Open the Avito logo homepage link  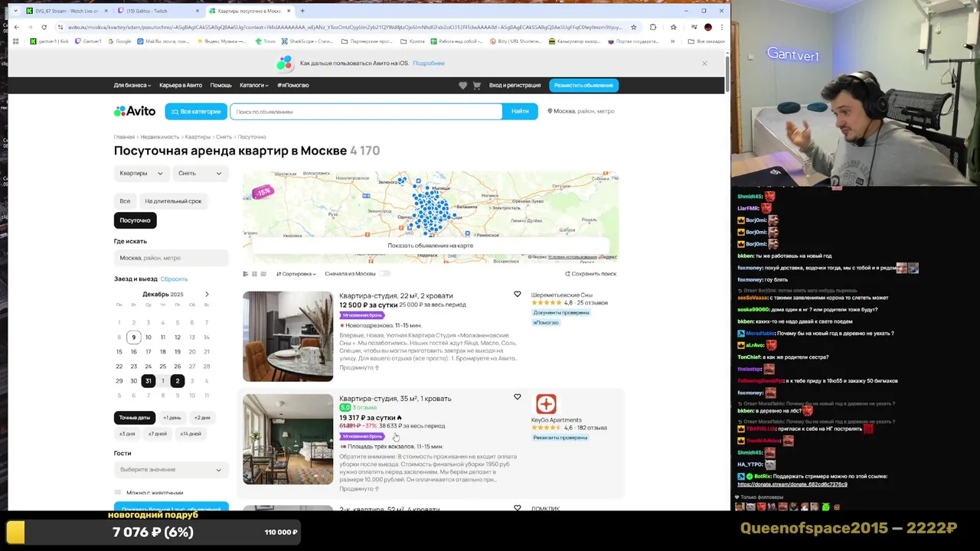coord(135,111)
